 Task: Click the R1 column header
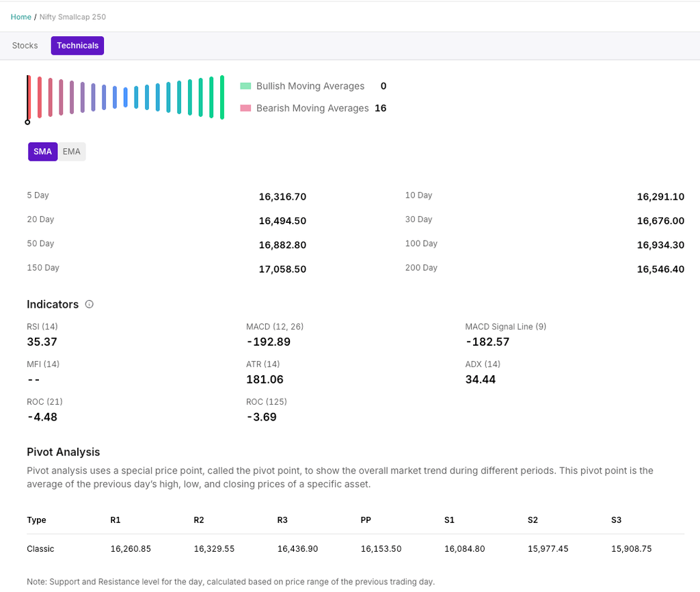(x=116, y=520)
